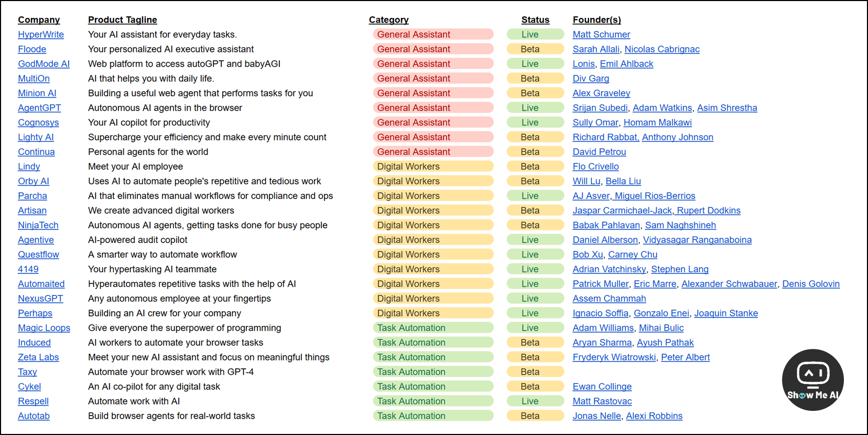The width and height of the screenshot is (868, 435).
Task: Click the Denis Golovin founder link
Action: (810, 284)
